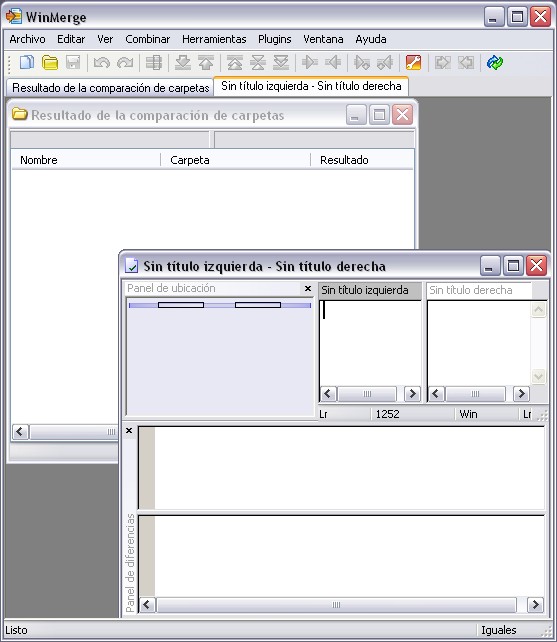Click the WinMerge application icon
Viewport: 557px width, 642px height.
[x=14, y=16]
